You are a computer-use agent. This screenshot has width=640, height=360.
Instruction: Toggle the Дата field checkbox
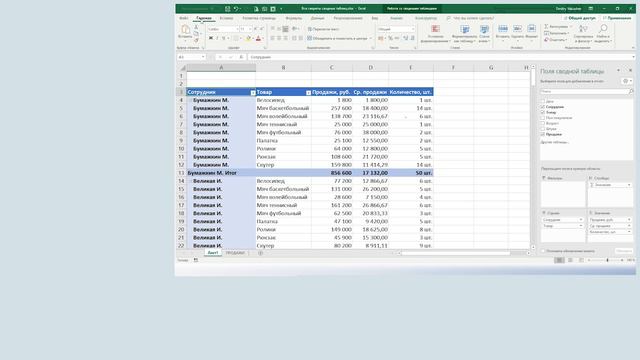[543, 101]
